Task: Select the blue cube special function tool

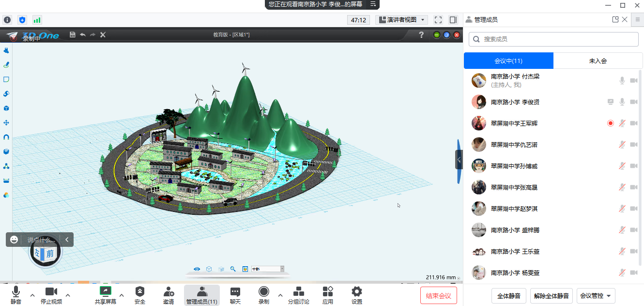Action: coord(6,108)
